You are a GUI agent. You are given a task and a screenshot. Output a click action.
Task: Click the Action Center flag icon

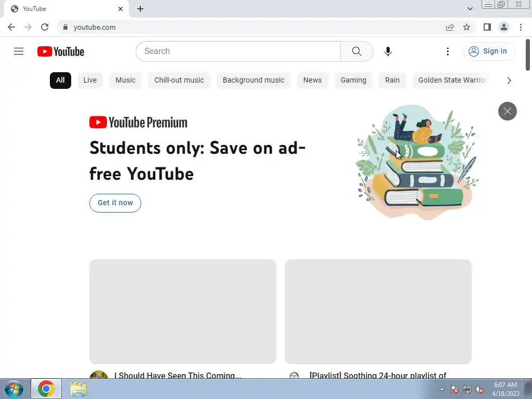[x=454, y=389]
